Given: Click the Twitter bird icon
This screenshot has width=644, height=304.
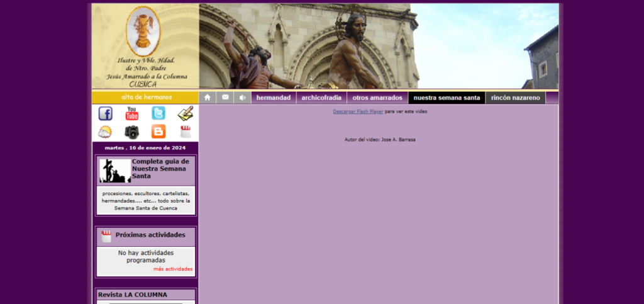Looking at the screenshot, I should tap(158, 114).
